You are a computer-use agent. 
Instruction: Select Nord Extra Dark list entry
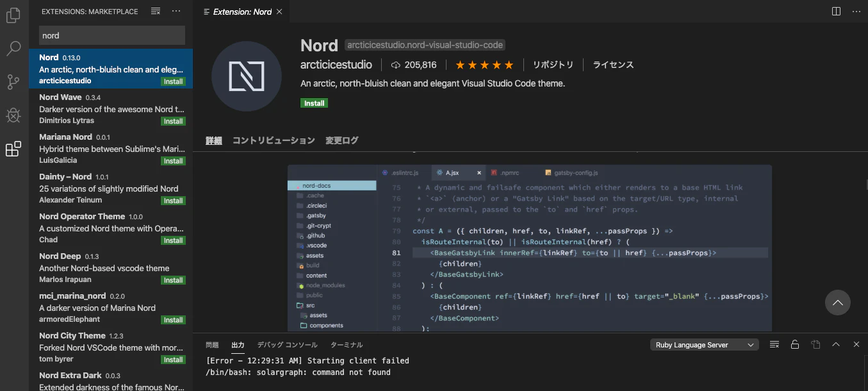tap(111, 379)
